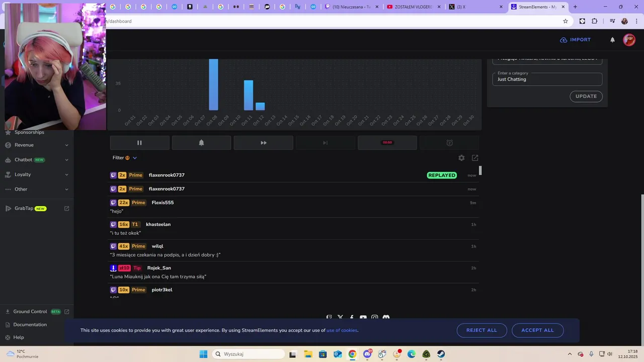Click the 00:00 alert timer button

click(387, 143)
